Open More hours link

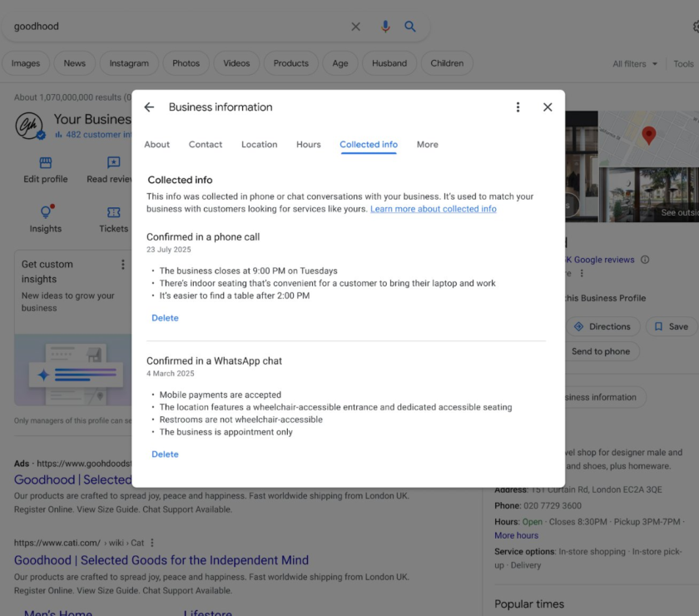[x=516, y=535]
